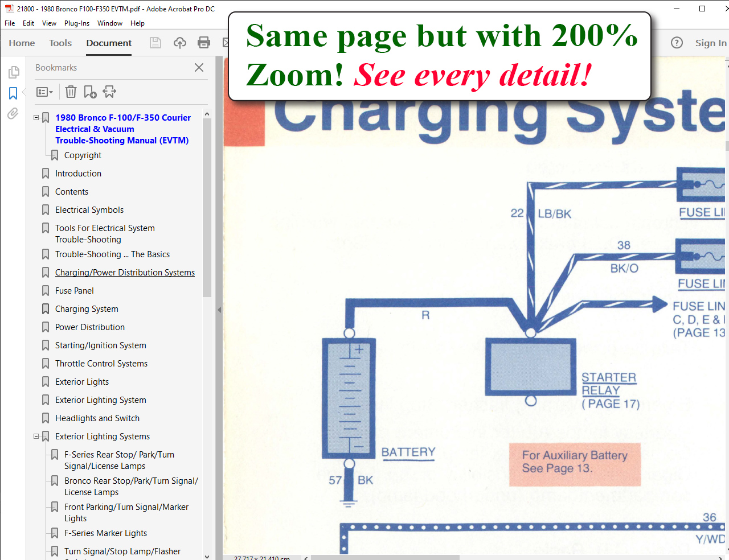Screen dimensions: 729x560
Task: Open the Help menu
Action: tap(137, 23)
